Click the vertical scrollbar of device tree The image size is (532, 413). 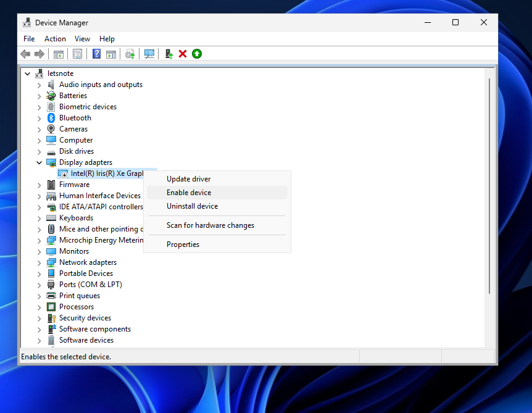pos(489,186)
